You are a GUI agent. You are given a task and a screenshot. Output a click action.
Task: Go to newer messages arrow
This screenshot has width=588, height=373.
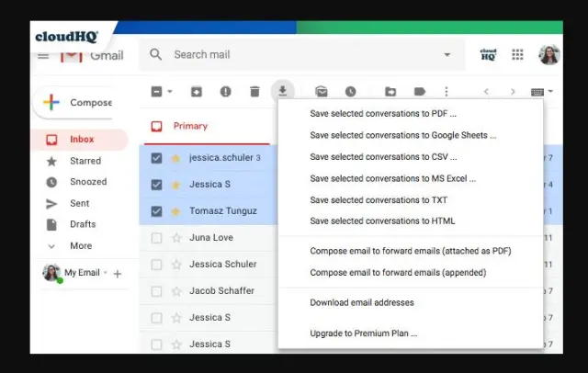click(x=486, y=92)
